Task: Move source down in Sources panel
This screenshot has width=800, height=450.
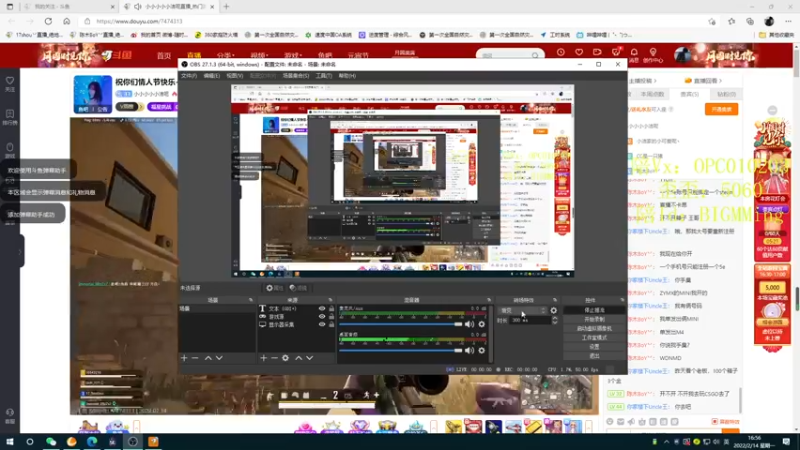Action: click(x=310, y=358)
